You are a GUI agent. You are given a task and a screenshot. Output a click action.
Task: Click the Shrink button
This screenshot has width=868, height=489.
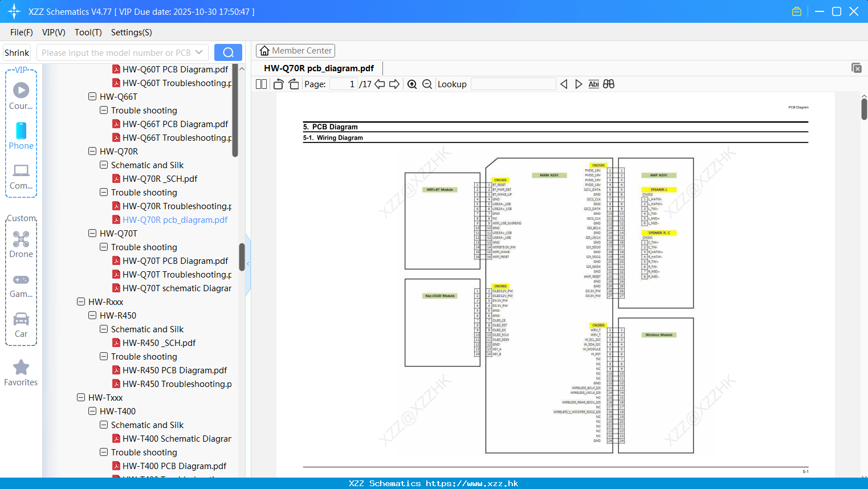click(x=17, y=52)
